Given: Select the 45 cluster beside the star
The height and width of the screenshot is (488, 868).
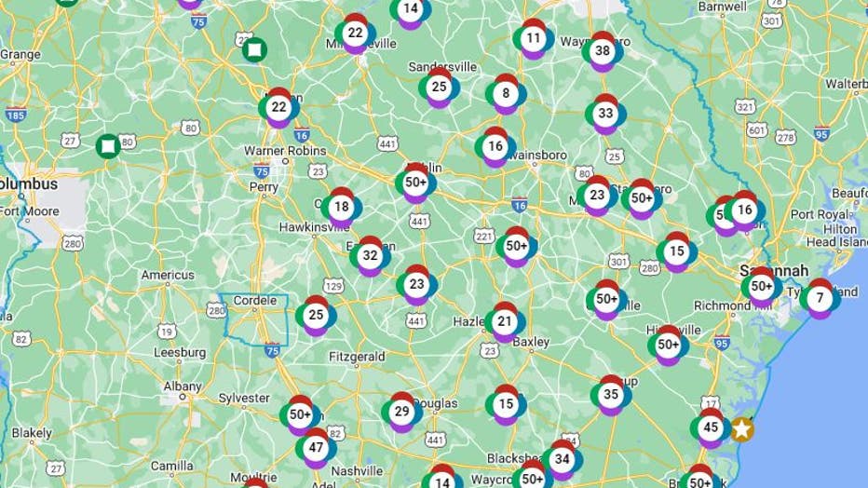Looking at the screenshot, I should (x=711, y=427).
